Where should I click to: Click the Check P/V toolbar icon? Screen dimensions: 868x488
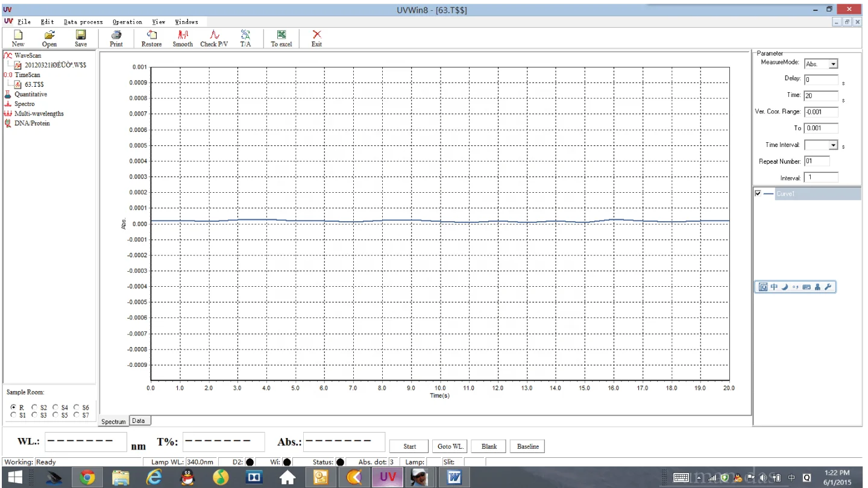[214, 37]
